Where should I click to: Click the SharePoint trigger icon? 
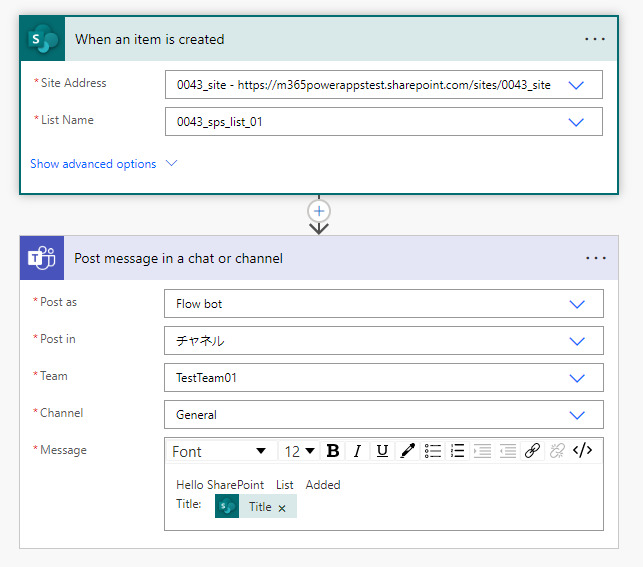point(44,39)
